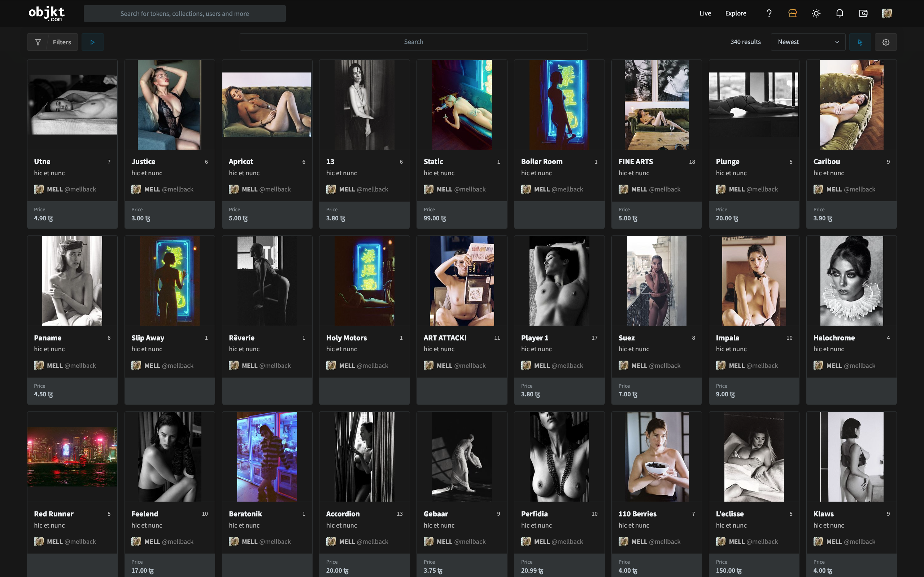Image resolution: width=924 pixels, height=577 pixels.
Task: Click the sort dropdown chevron arrow
Action: pos(837,42)
